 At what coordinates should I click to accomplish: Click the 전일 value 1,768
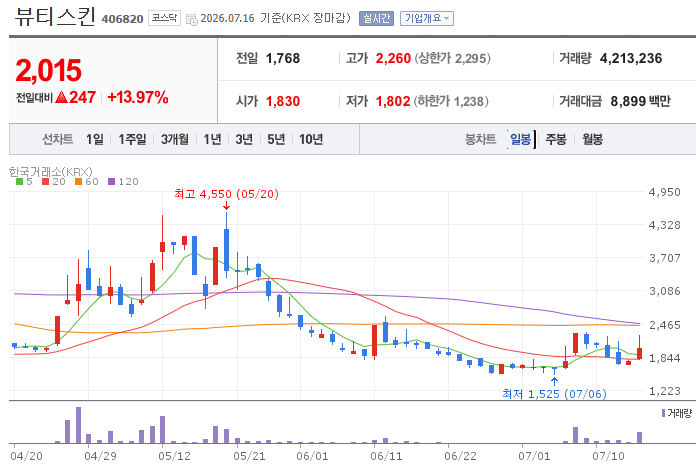283,58
